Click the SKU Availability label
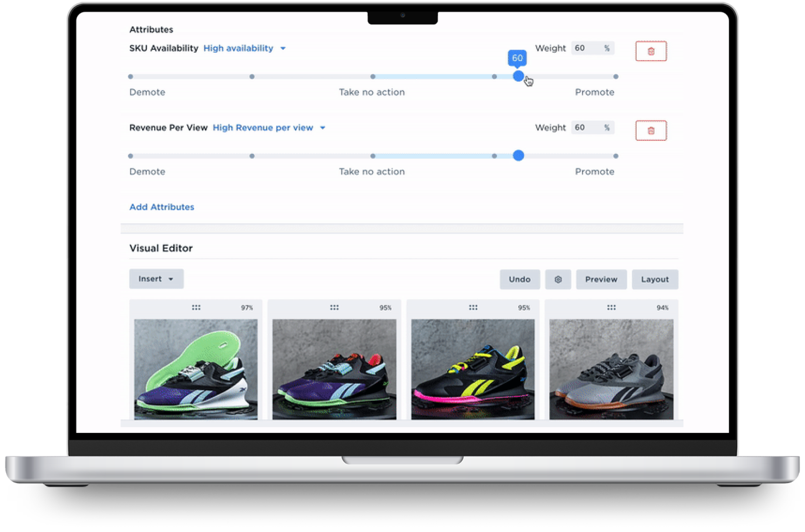Screen dimensions: 805x532 [x=164, y=48]
